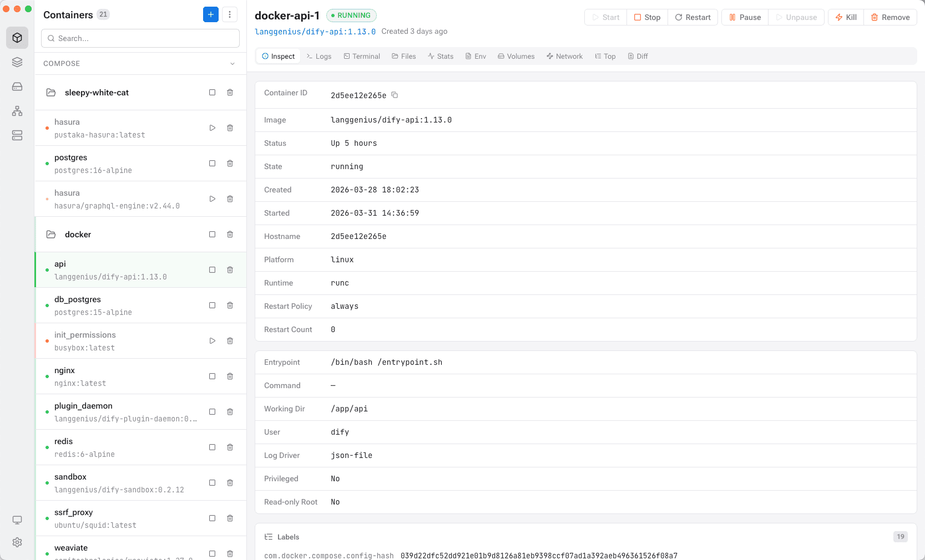The image size is (925, 560).
Task: Click the Restart Policy value always
Action: pyautogui.click(x=345, y=306)
